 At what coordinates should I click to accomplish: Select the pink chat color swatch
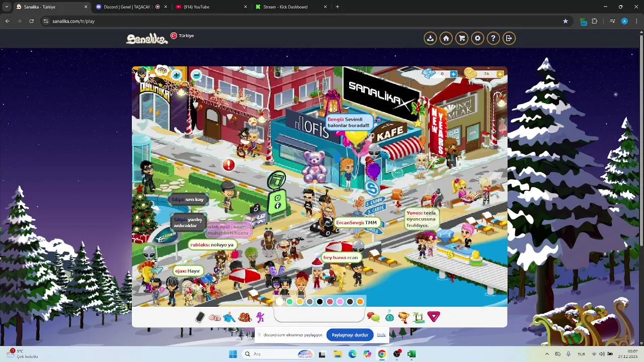tap(340, 302)
